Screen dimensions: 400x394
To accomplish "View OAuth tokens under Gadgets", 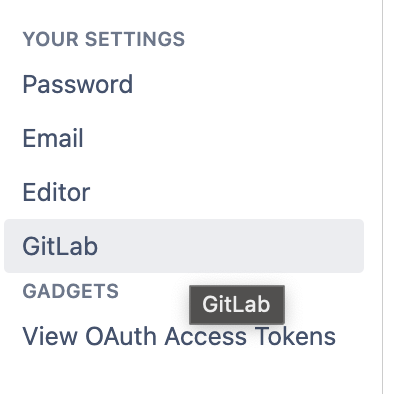I will (179, 336).
